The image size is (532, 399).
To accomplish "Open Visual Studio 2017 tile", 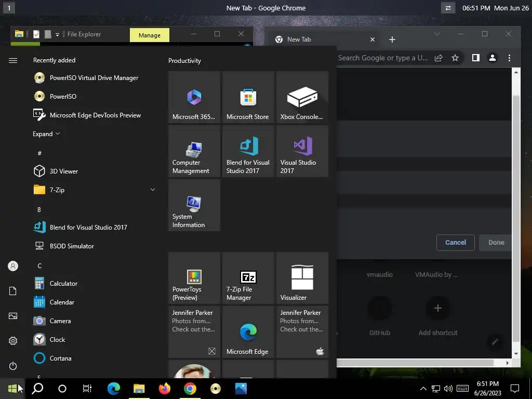I will 302,151.
